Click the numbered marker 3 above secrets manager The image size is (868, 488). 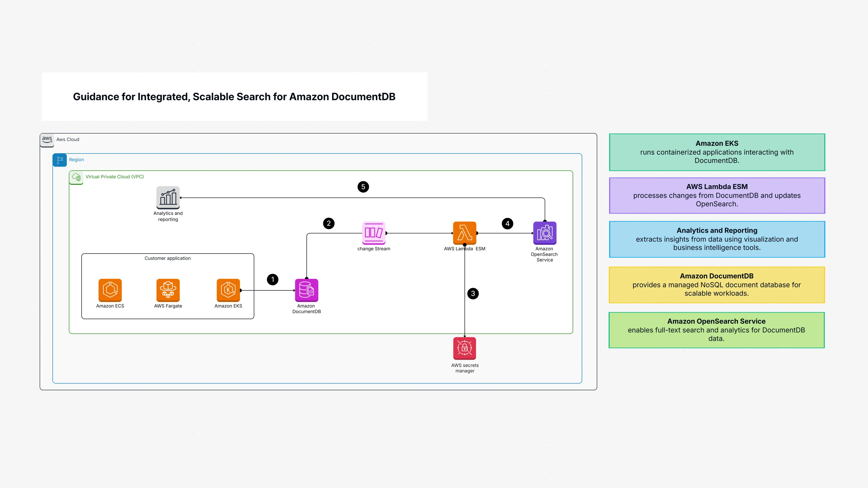[x=473, y=294]
